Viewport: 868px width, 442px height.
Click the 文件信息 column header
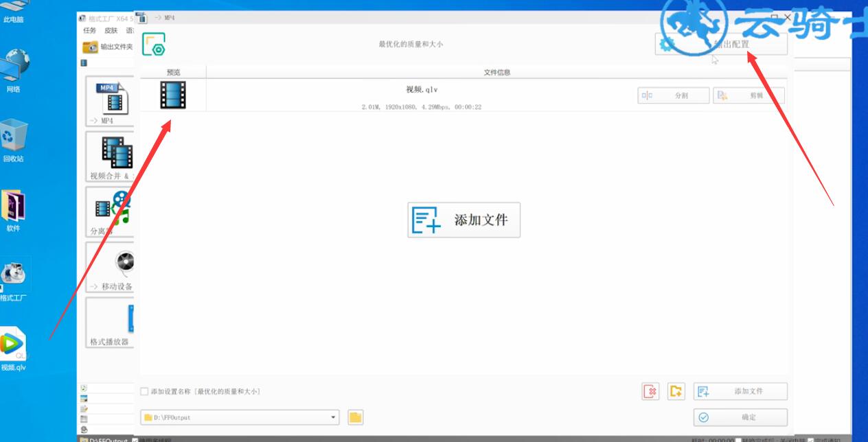tap(497, 72)
